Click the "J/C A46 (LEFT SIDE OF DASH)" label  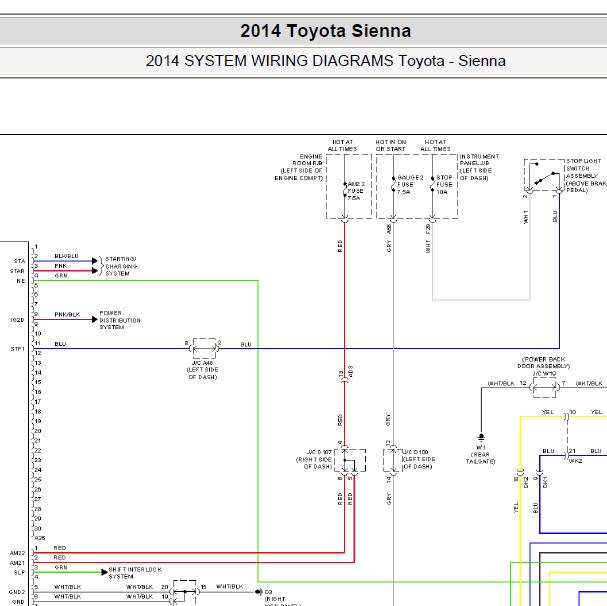tap(202, 370)
